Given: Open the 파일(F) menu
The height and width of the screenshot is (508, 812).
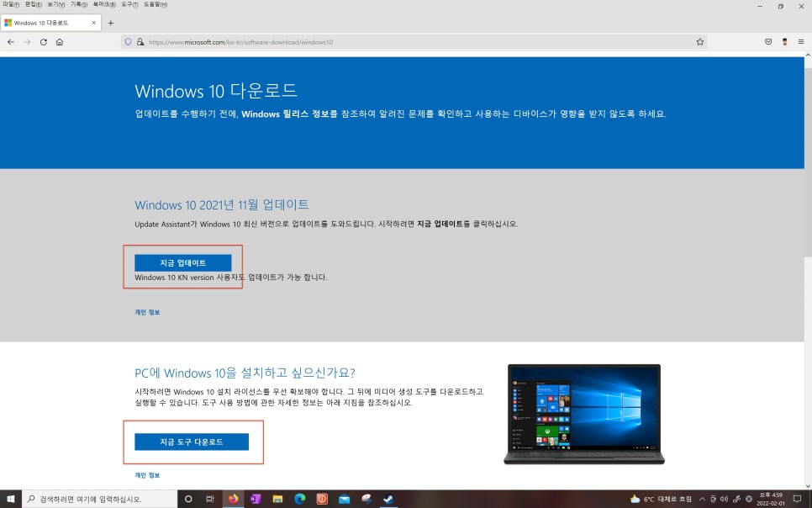Looking at the screenshot, I should point(10,4).
